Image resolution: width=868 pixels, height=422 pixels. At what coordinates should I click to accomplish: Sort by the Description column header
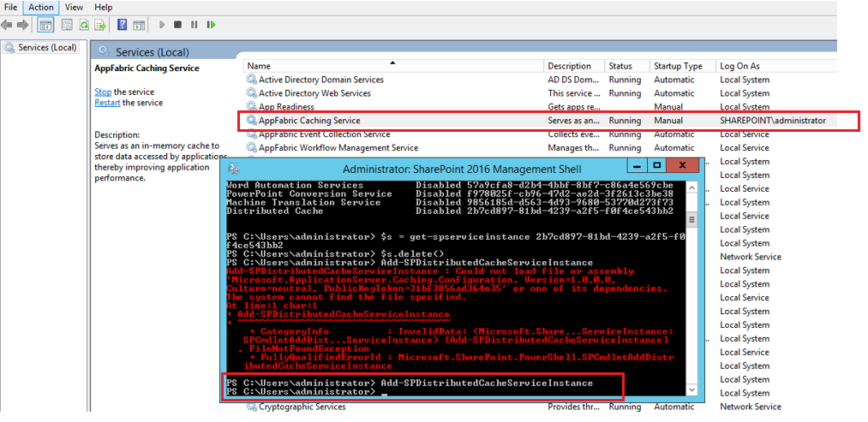tap(573, 66)
